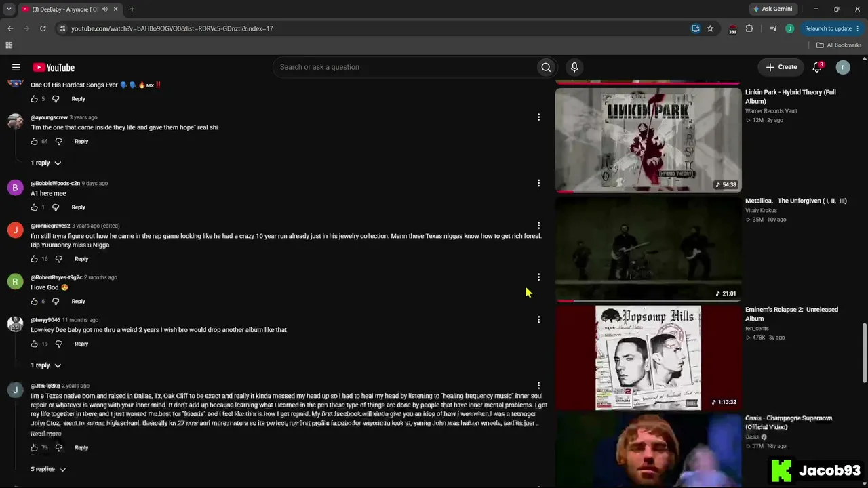Expand the 5 replies thread

tap(48, 469)
